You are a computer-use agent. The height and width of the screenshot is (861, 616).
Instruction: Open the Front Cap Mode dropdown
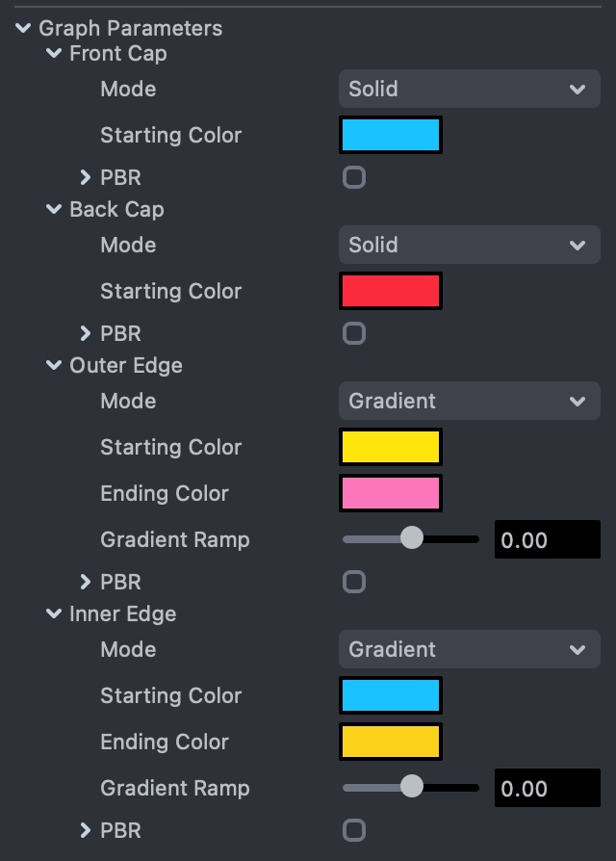(x=469, y=90)
